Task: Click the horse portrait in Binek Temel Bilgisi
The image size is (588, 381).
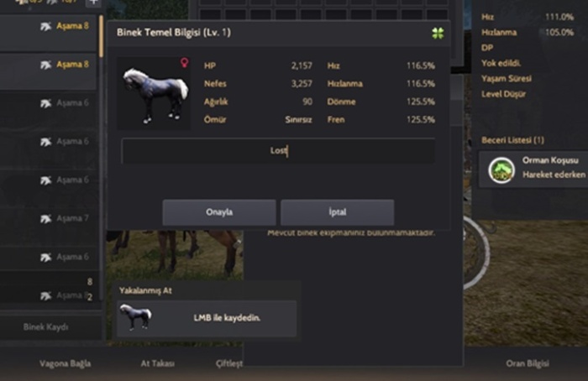Action: [x=154, y=94]
